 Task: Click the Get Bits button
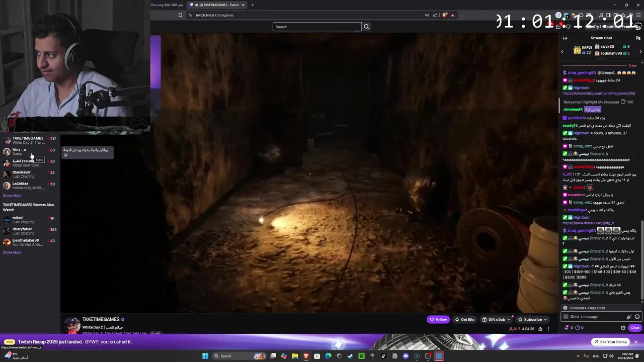[x=465, y=319]
